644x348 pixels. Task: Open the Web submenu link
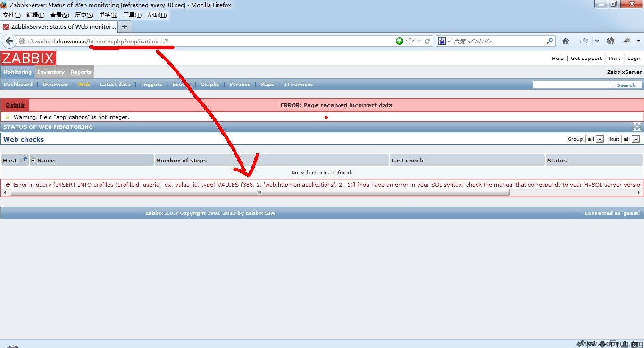[84, 85]
